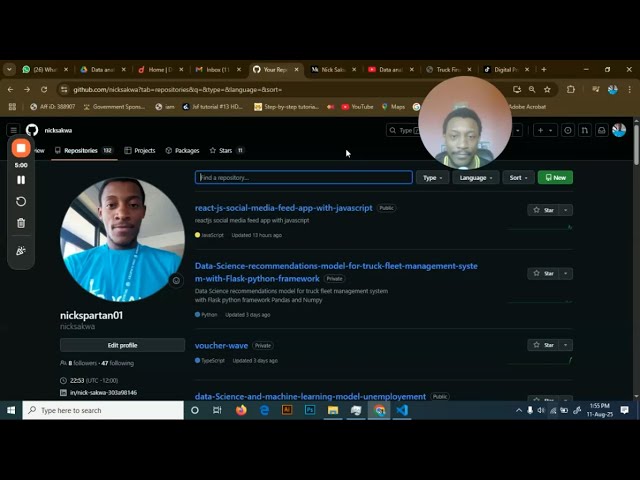This screenshot has height=480, width=640.
Task: Star the voucher-wave repository
Action: (x=543, y=345)
